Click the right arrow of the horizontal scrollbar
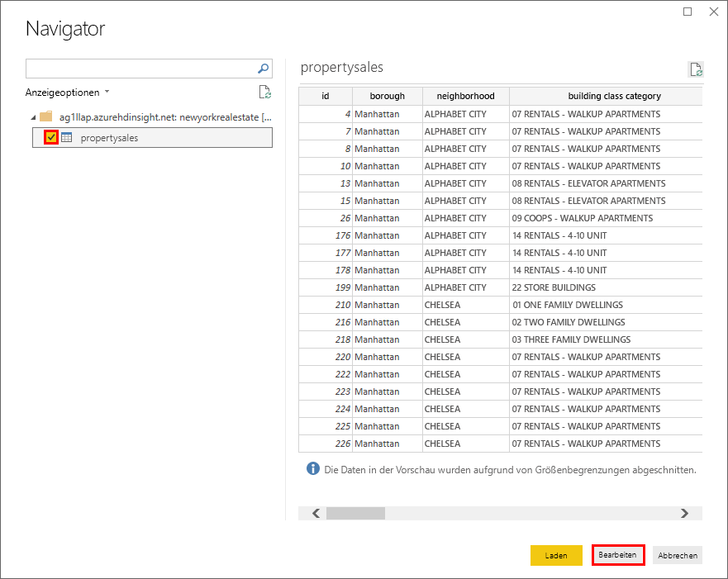The width and height of the screenshot is (728, 579). point(684,513)
